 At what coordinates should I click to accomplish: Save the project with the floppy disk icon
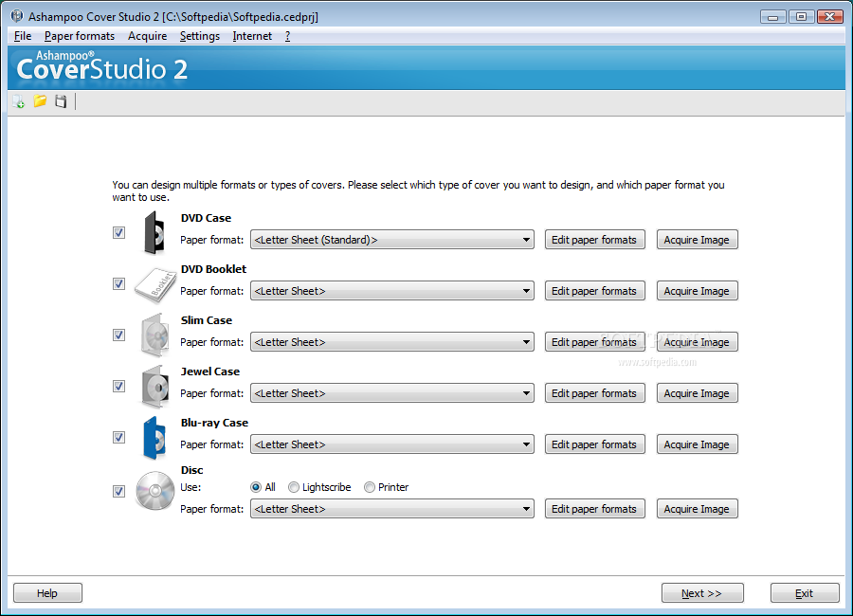pos(60,101)
